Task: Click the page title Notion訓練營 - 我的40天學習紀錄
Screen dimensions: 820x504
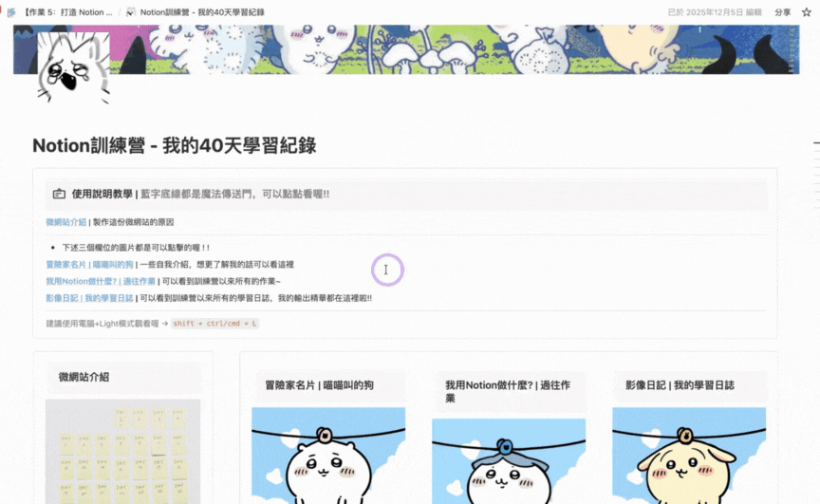Action: [x=174, y=145]
